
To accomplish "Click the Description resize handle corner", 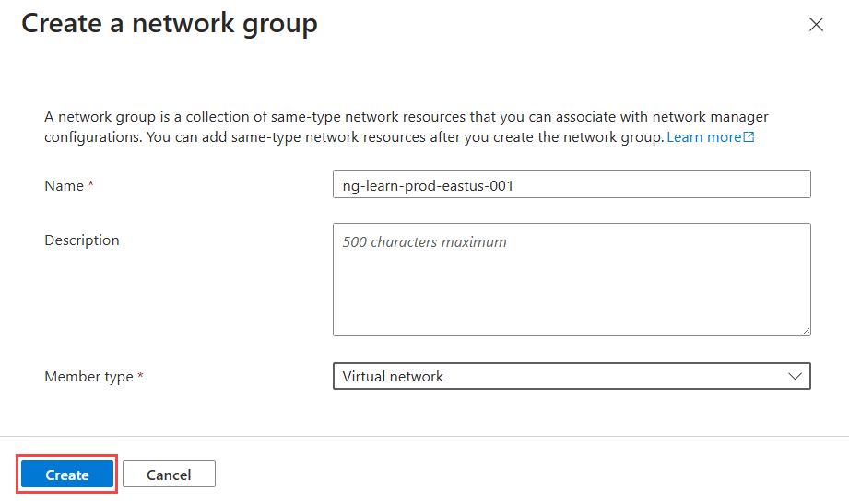I will tap(806, 331).
